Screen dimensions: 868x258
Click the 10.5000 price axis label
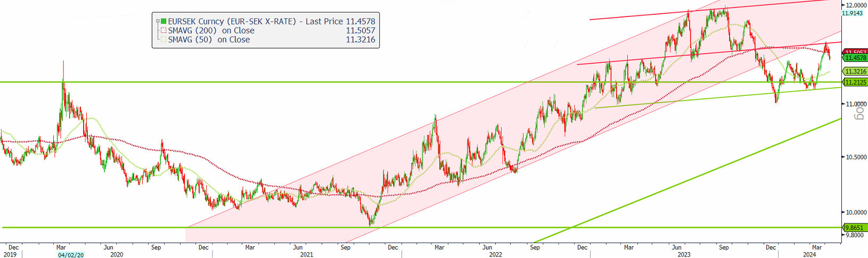coord(855,157)
